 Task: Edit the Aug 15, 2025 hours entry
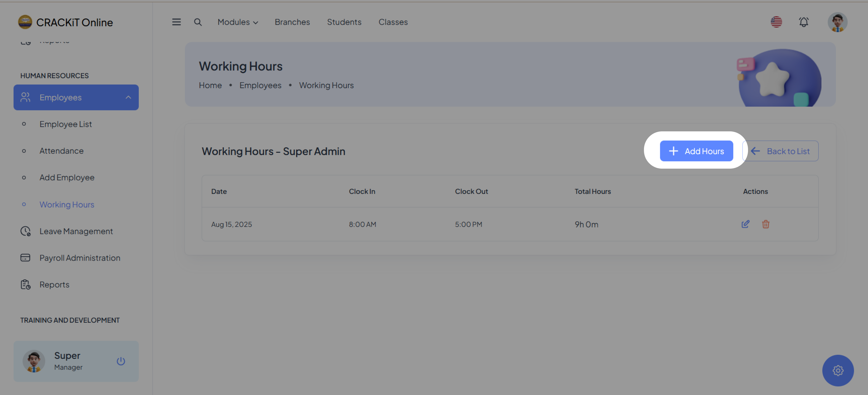pos(745,224)
